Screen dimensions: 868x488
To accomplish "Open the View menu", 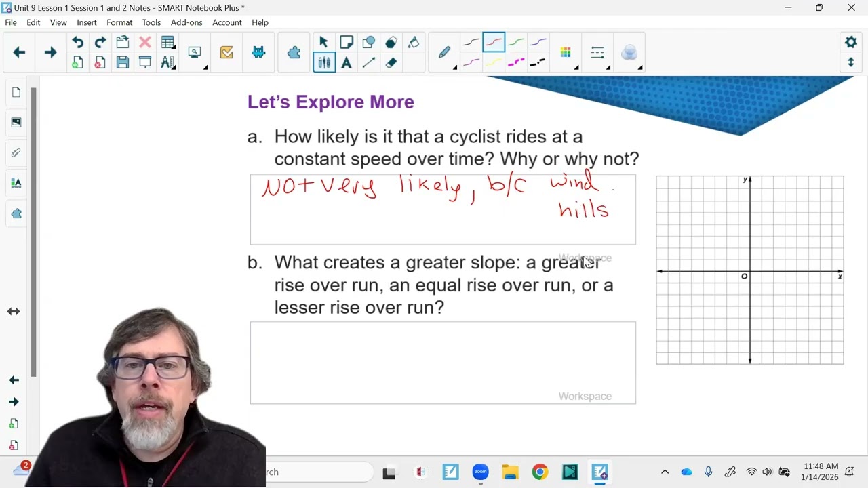I will coord(58,22).
